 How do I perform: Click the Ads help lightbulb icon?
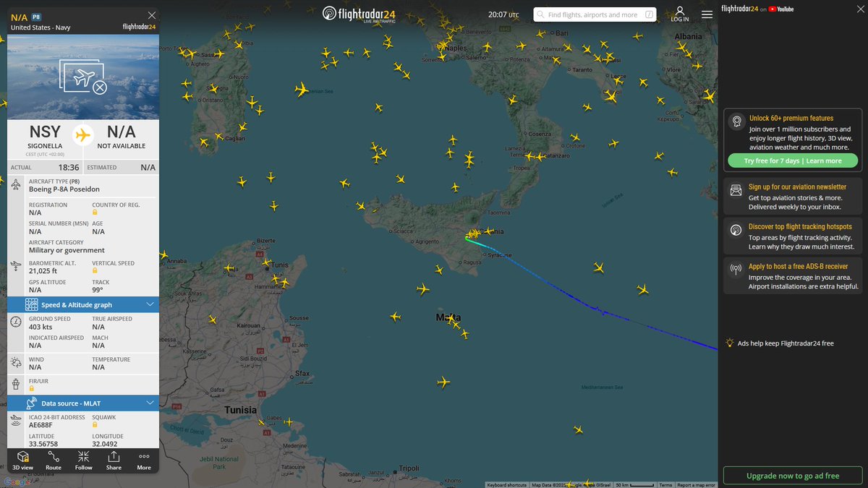731,343
